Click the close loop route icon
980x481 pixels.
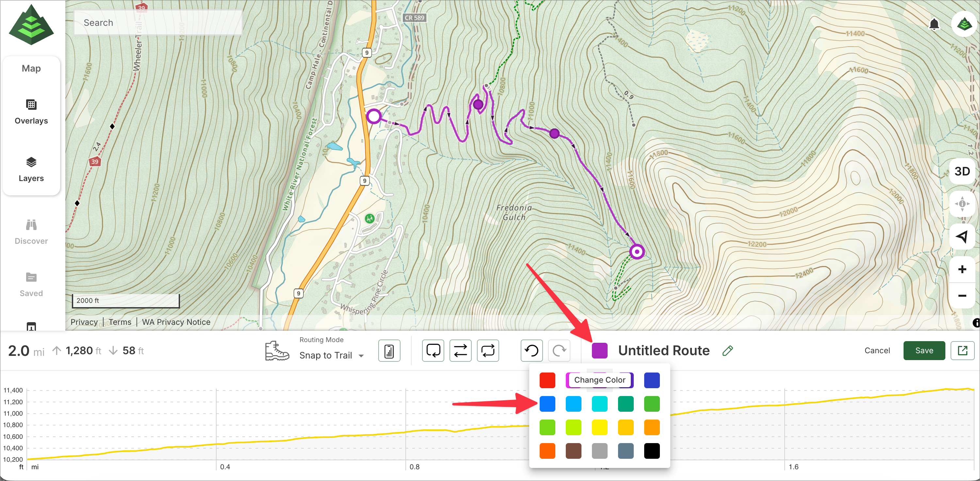click(x=433, y=351)
